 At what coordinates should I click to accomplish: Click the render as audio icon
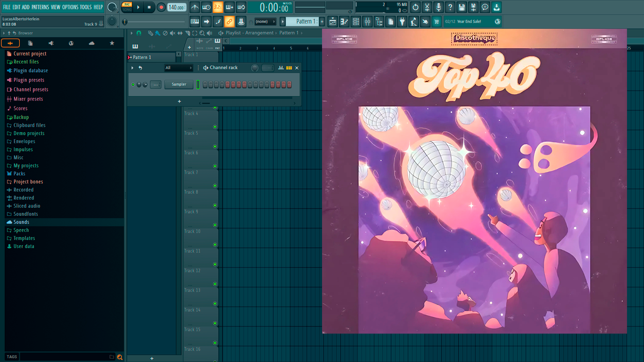click(x=473, y=7)
